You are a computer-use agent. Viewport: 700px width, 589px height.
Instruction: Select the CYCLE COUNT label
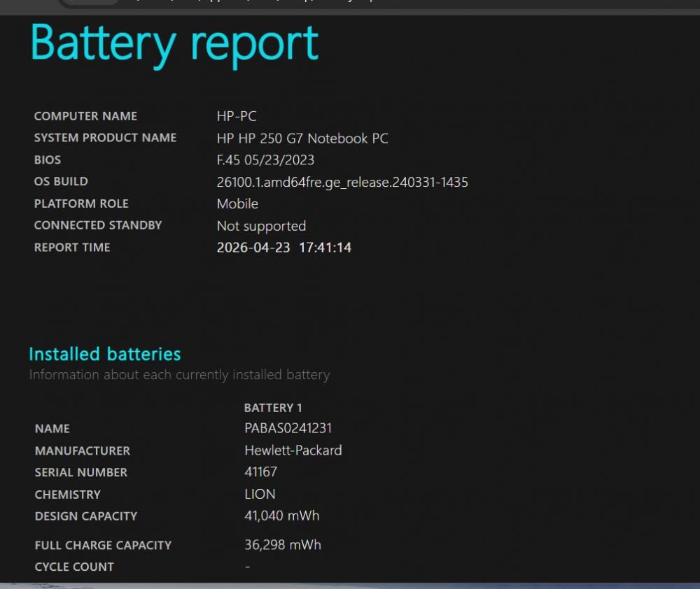(x=75, y=567)
